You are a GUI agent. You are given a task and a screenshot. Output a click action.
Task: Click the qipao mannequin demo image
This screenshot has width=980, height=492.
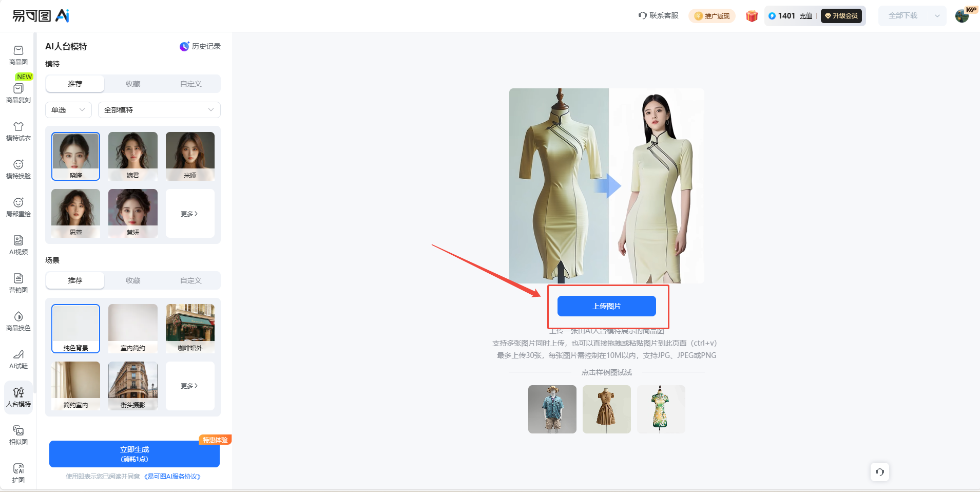pos(607,186)
